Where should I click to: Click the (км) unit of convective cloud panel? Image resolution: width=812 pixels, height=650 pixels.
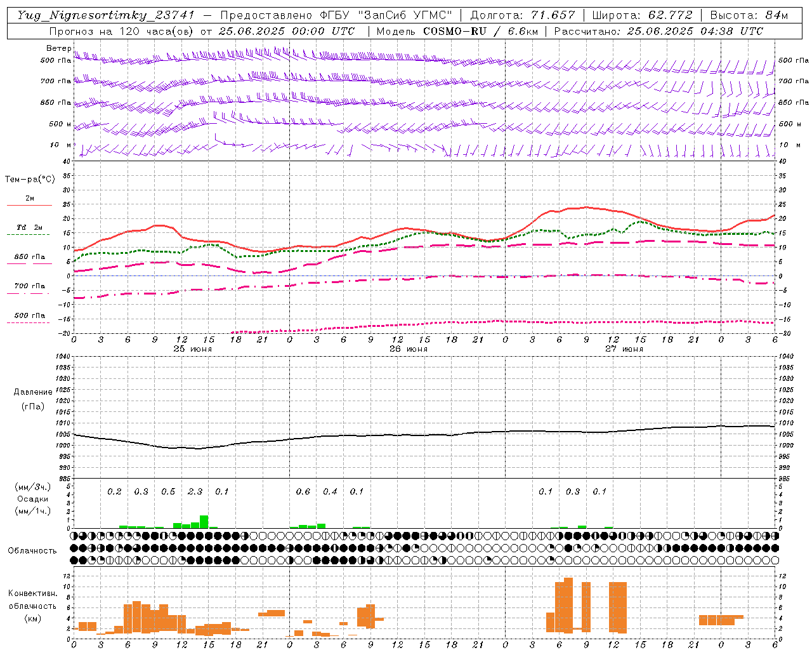pyautogui.click(x=32, y=618)
